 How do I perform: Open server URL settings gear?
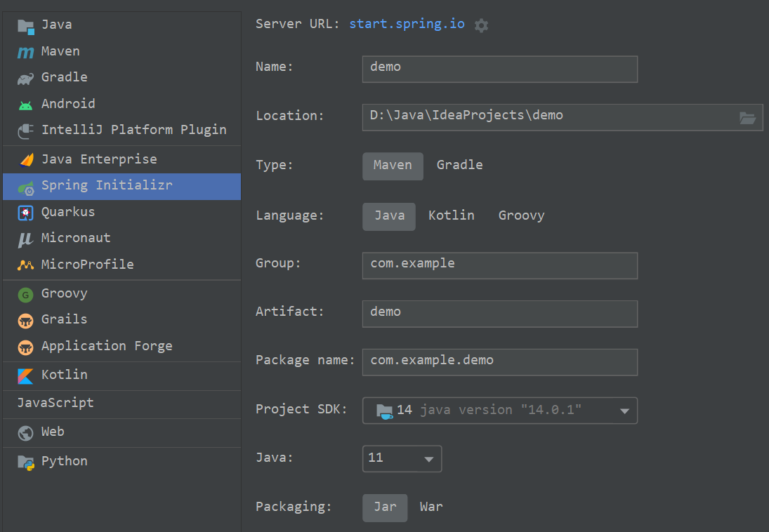point(482,25)
